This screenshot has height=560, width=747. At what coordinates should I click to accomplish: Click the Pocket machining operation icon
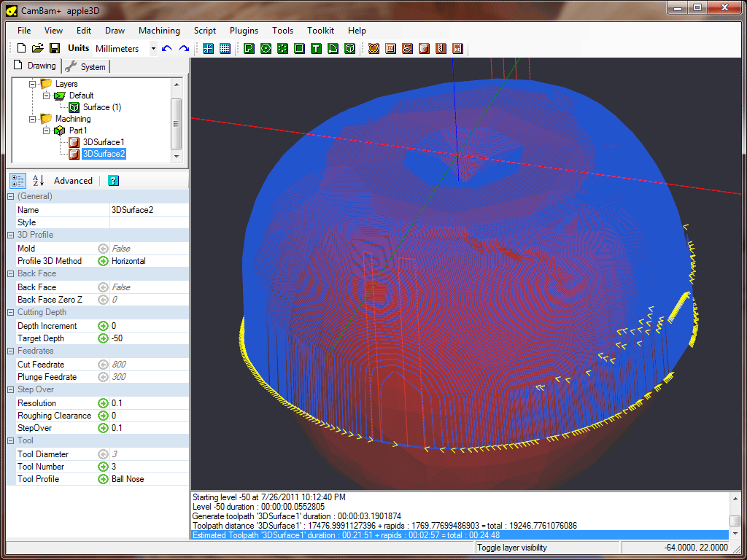(390, 48)
